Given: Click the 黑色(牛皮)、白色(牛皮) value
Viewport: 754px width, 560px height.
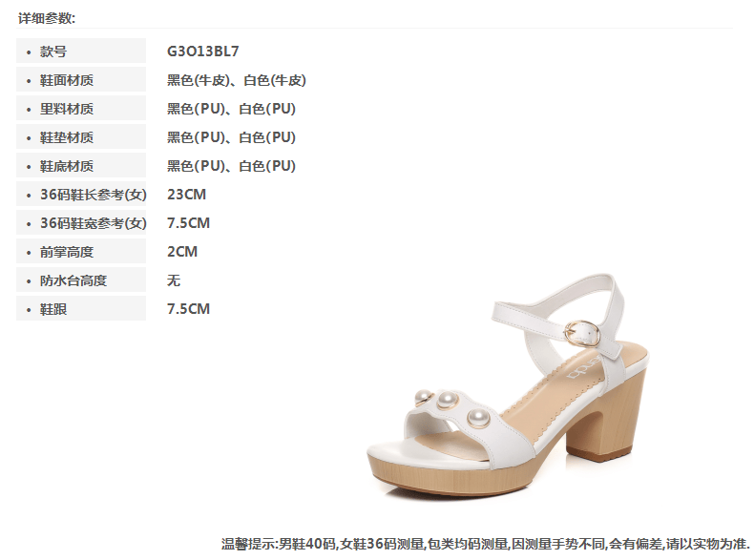Looking at the screenshot, I should click(236, 80).
